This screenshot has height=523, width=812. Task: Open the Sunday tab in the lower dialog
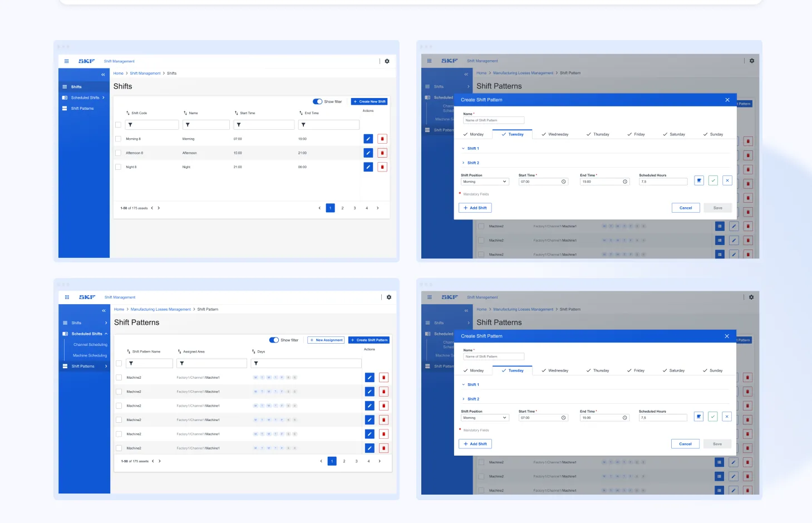click(x=713, y=370)
